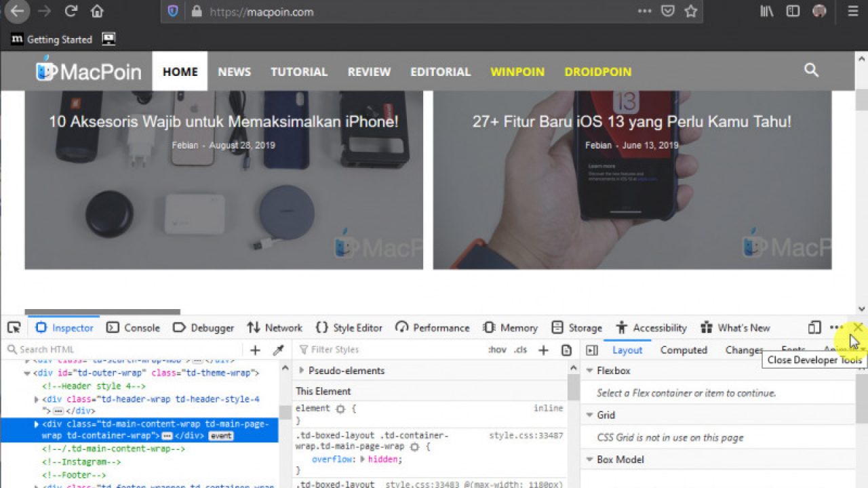The image size is (868, 488).
Task: Open page actions three-dot menu in URL bar
Action: [644, 12]
